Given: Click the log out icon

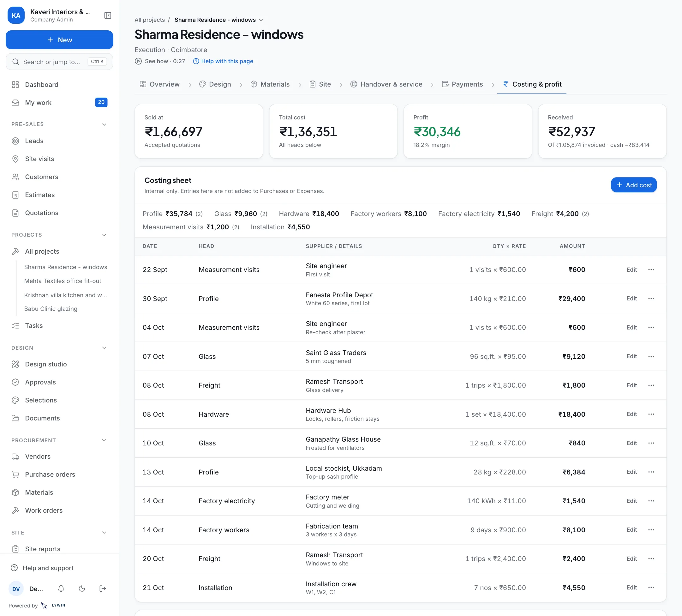Looking at the screenshot, I should click(x=103, y=589).
